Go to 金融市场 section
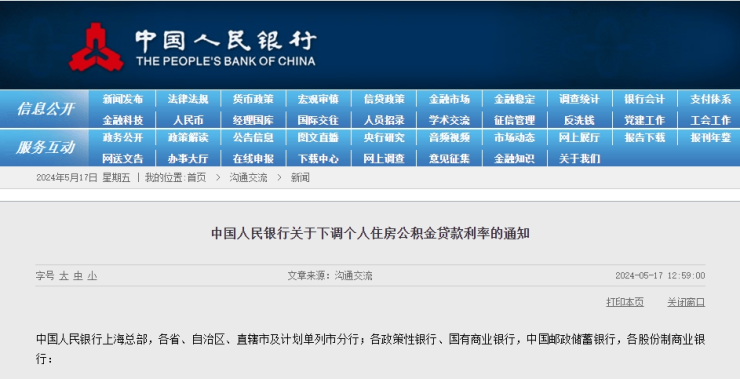 449,99
